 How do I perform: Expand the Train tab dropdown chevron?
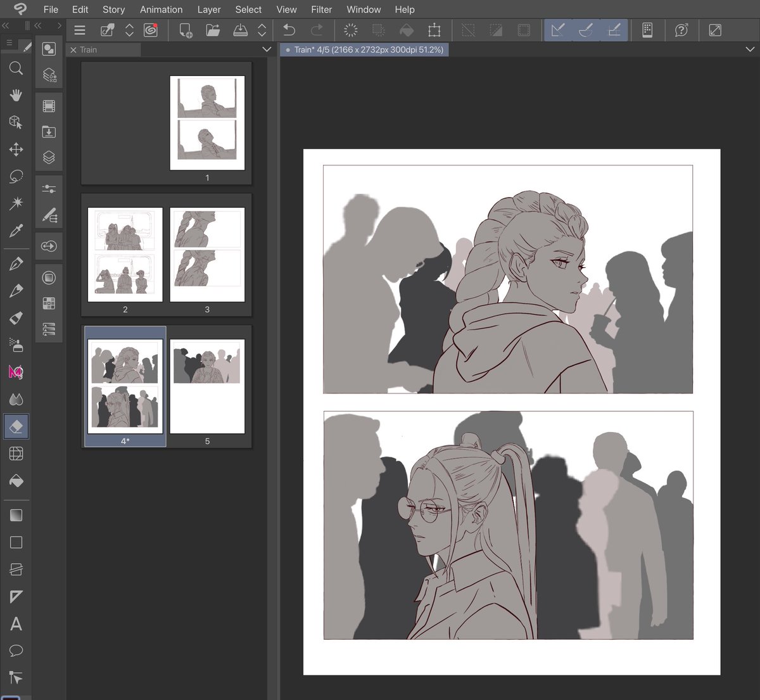click(267, 49)
